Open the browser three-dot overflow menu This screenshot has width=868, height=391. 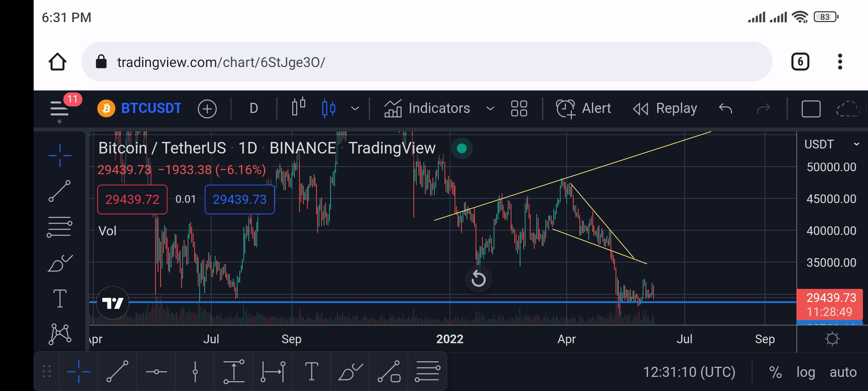pos(840,62)
